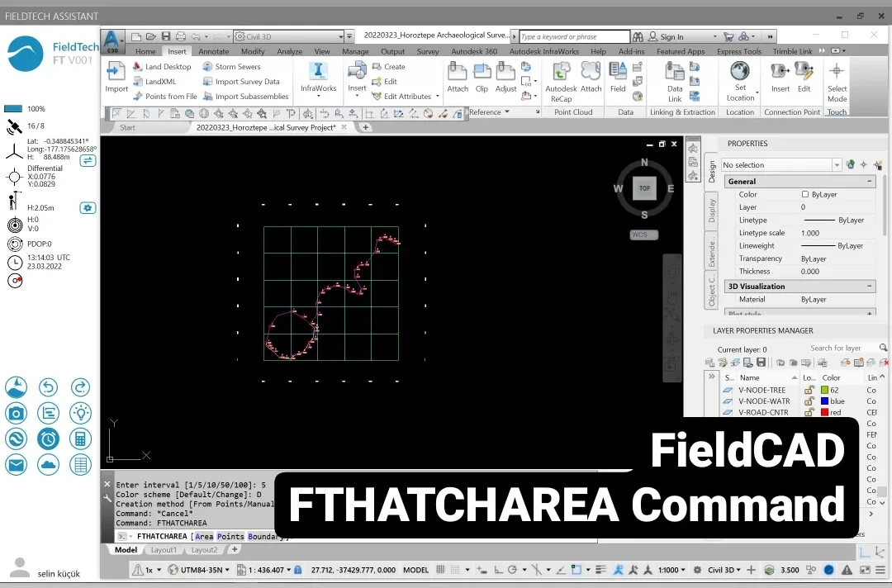Image resolution: width=892 pixels, height=588 pixels.
Task: Open the Home ribbon tab
Action: pyautogui.click(x=145, y=51)
